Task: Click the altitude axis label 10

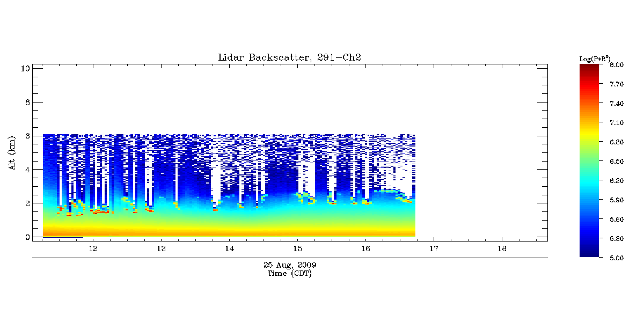Action: coord(25,68)
